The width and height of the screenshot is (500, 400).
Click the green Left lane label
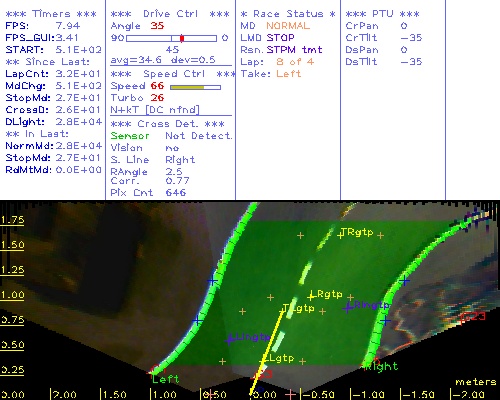click(x=165, y=379)
